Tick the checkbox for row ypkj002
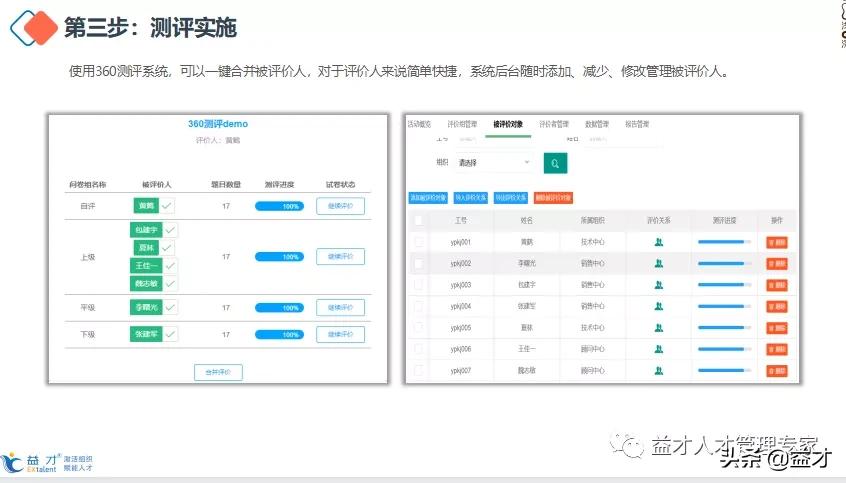The image size is (846, 483). 418,263
